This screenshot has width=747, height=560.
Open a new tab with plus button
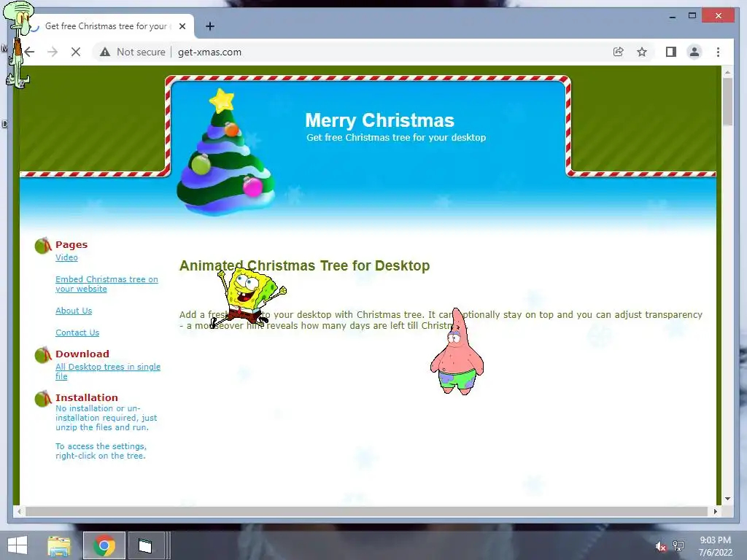point(209,26)
